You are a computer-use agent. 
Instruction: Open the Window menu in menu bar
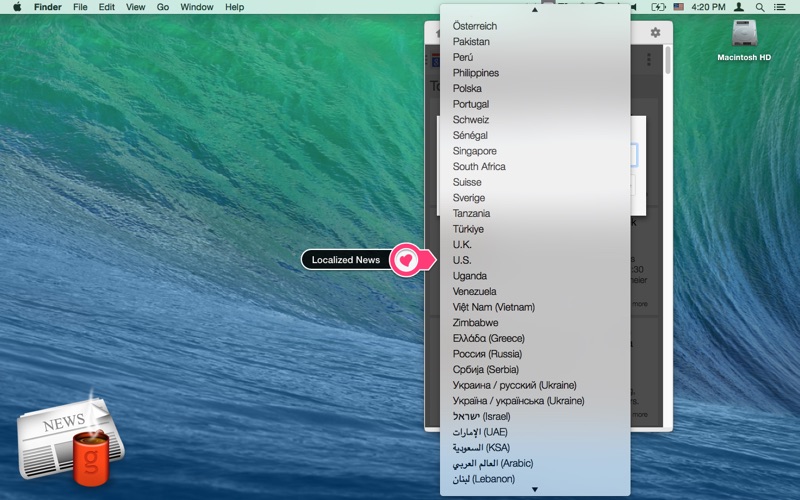point(196,7)
